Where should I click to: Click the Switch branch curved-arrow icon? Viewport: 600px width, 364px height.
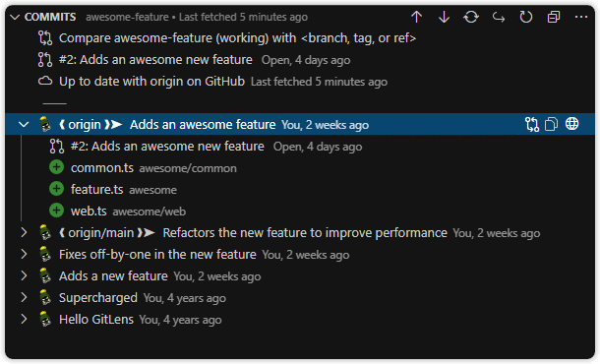pyautogui.click(x=499, y=17)
